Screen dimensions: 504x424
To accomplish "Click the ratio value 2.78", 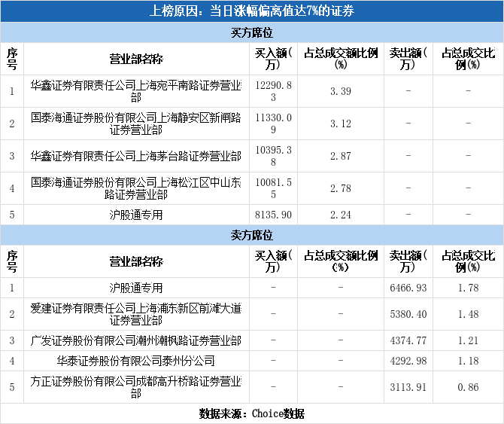I will coord(341,188).
